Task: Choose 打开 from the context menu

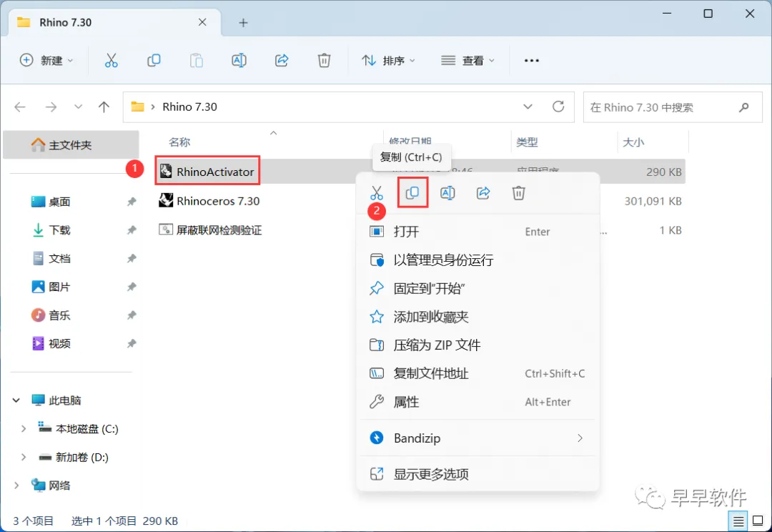Action: coord(477,232)
